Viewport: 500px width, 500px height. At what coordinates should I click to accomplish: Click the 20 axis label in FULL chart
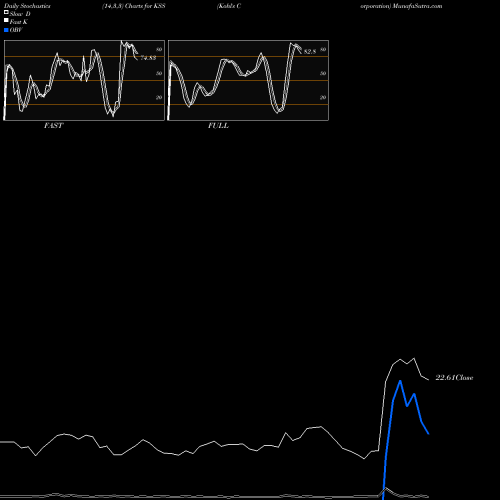click(x=323, y=97)
